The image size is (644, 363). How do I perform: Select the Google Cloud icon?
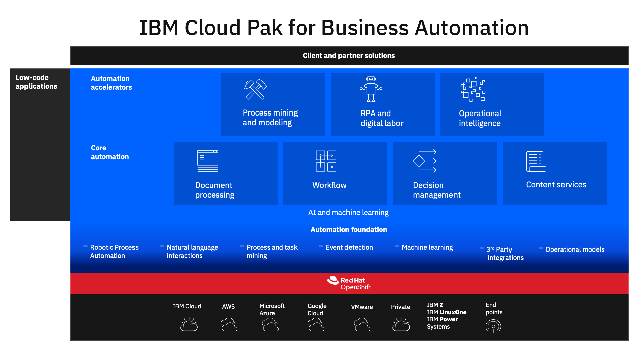tap(316, 325)
